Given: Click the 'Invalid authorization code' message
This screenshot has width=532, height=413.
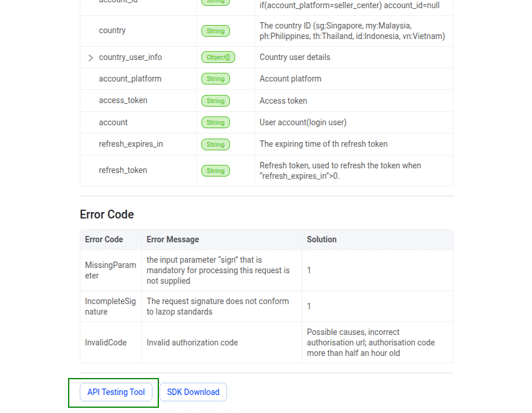Looking at the screenshot, I should pos(192,343).
